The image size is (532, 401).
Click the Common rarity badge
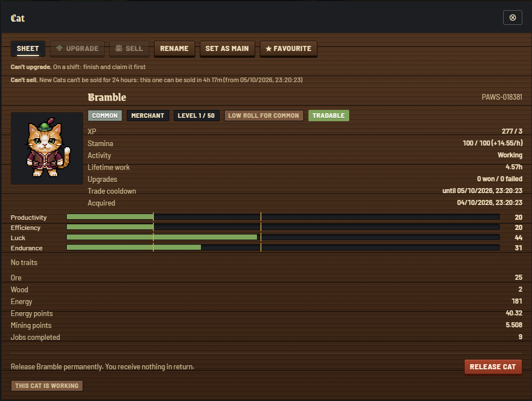(105, 116)
